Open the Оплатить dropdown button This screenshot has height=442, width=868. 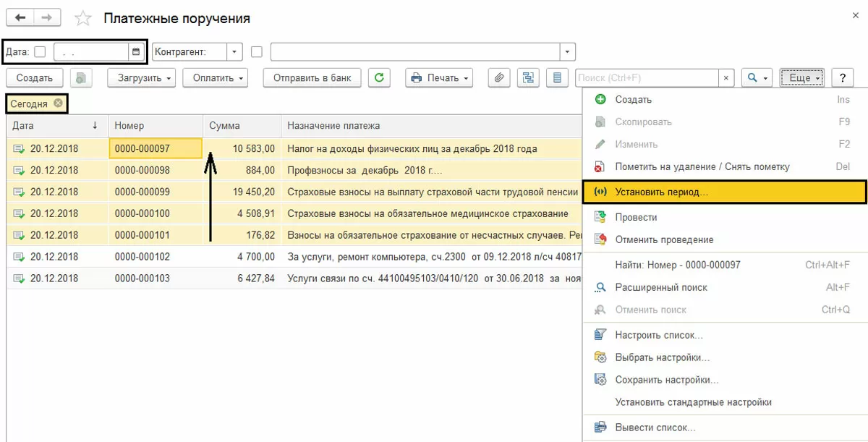point(215,78)
